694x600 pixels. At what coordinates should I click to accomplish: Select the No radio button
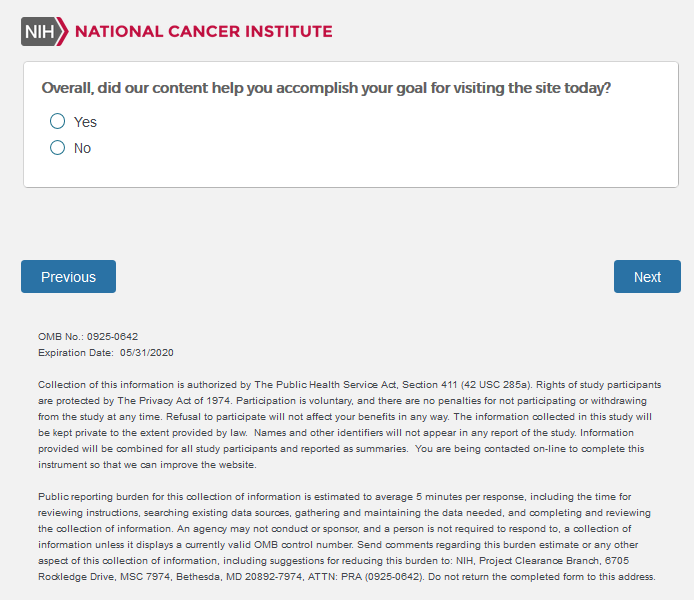coord(57,148)
